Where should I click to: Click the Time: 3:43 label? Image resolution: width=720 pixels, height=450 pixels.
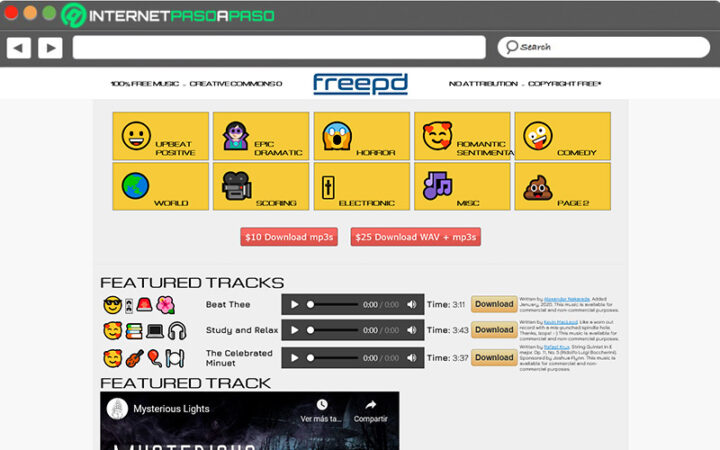pyautogui.click(x=448, y=330)
